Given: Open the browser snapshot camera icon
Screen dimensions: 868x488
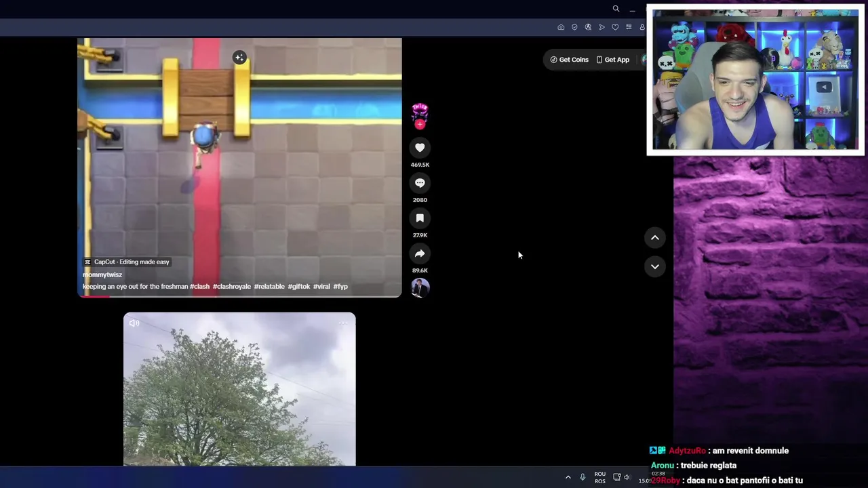Looking at the screenshot, I should tap(561, 27).
